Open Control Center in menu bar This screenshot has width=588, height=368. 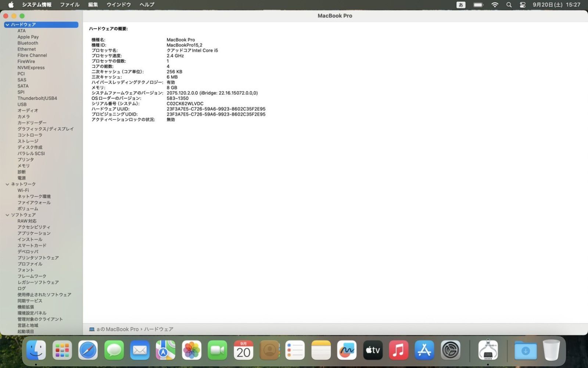pos(523,5)
